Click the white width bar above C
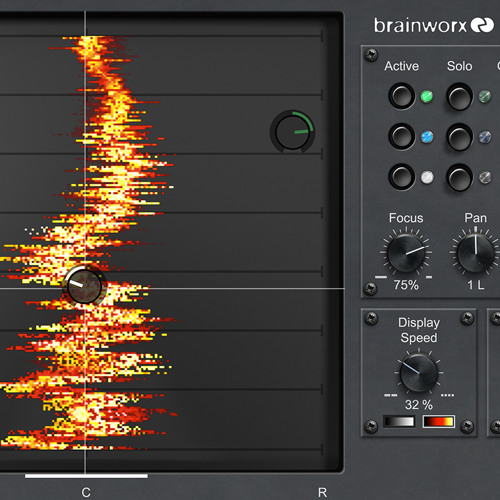Viewport: 500px width, 500px height. tap(86, 476)
